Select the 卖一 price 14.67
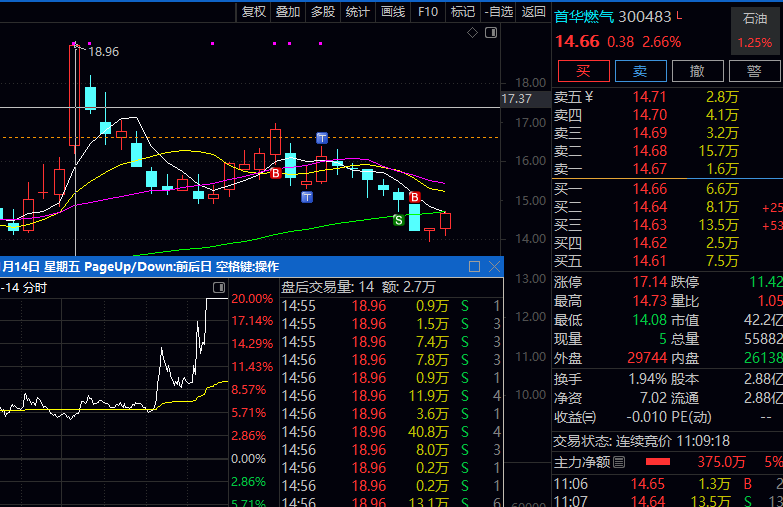 (x=650, y=169)
